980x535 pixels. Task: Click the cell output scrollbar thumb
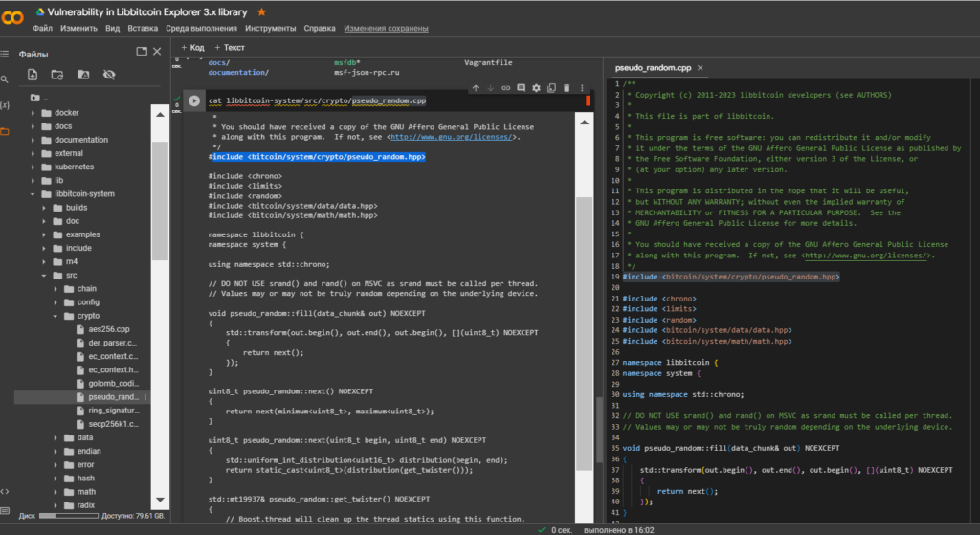coord(584,332)
